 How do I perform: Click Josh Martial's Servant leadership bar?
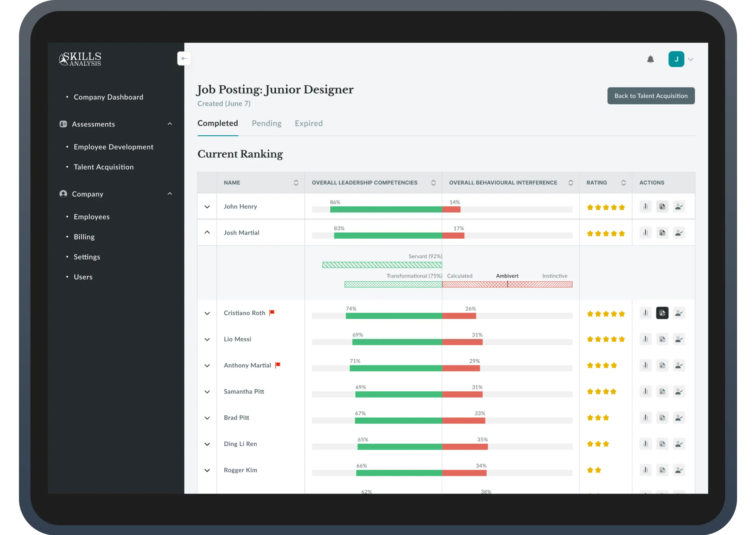[382, 265]
